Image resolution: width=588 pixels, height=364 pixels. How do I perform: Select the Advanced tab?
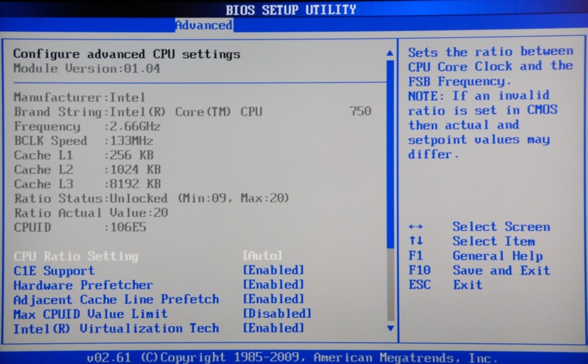(x=204, y=25)
